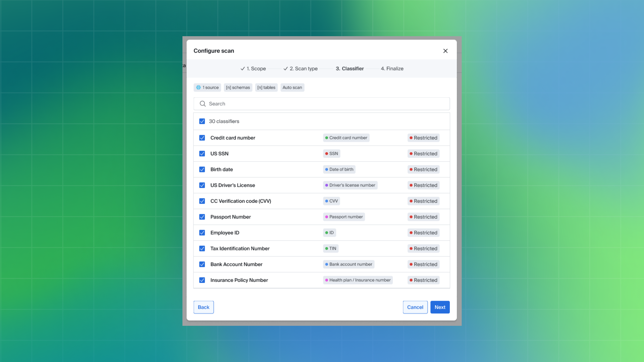The width and height of the screenshot is (644, 362).
Task: Uncheck the 30 classifiers select-all checkbox
Action: [x=202, y=121]
